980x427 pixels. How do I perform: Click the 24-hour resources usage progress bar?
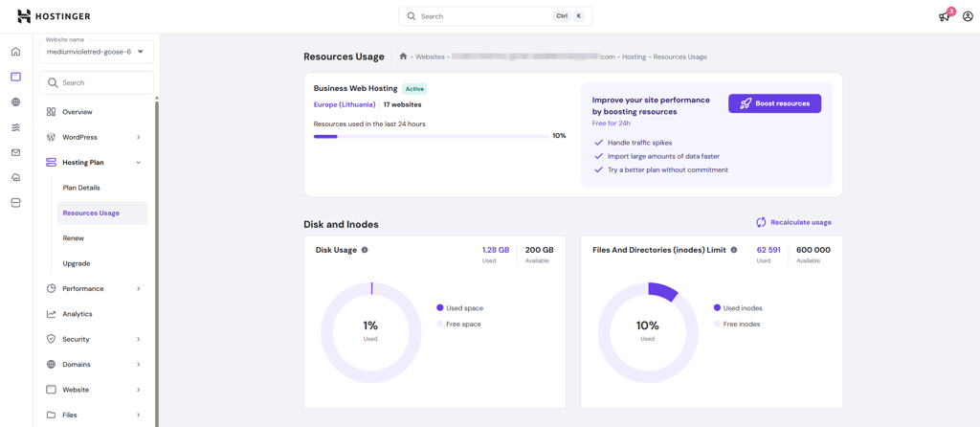pos(432,136)
